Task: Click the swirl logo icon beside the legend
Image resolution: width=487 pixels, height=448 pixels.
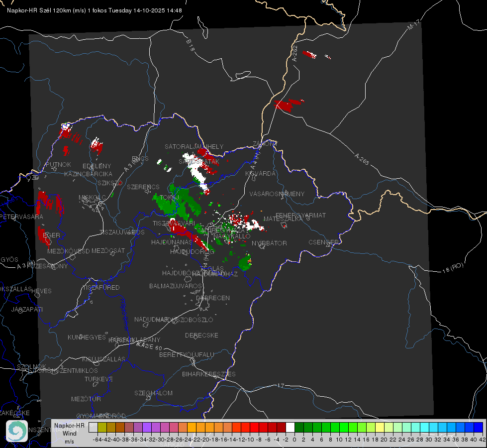Action: [x=17, y=431]
